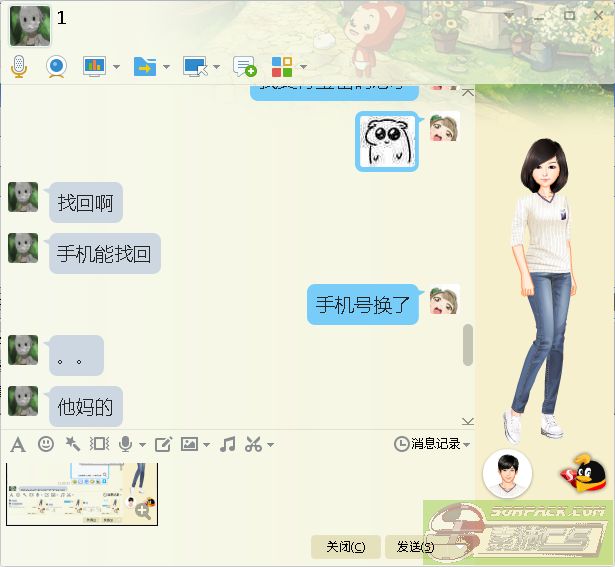Screen dimensions: 615x567
Task: Click the scroll-down arrow of the chat
Action: (x=468, y=422)
